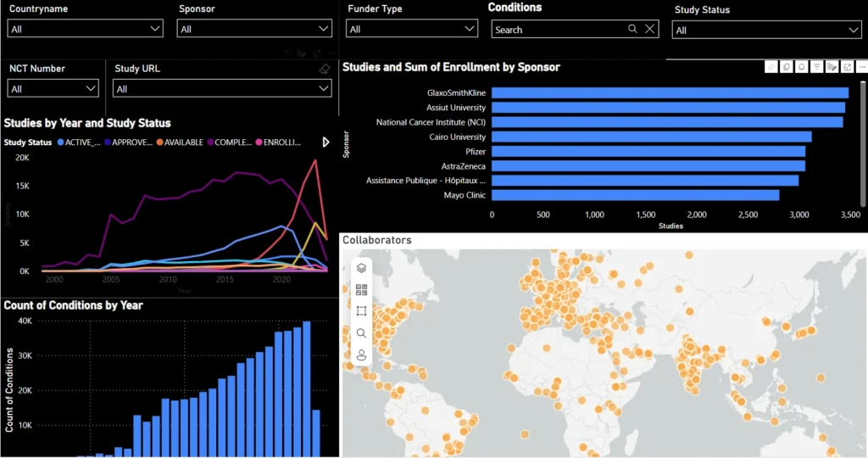Select the AstraZeneca bar
The width and height of the screenshot is (868, 458).
click(x=648, y=165)
